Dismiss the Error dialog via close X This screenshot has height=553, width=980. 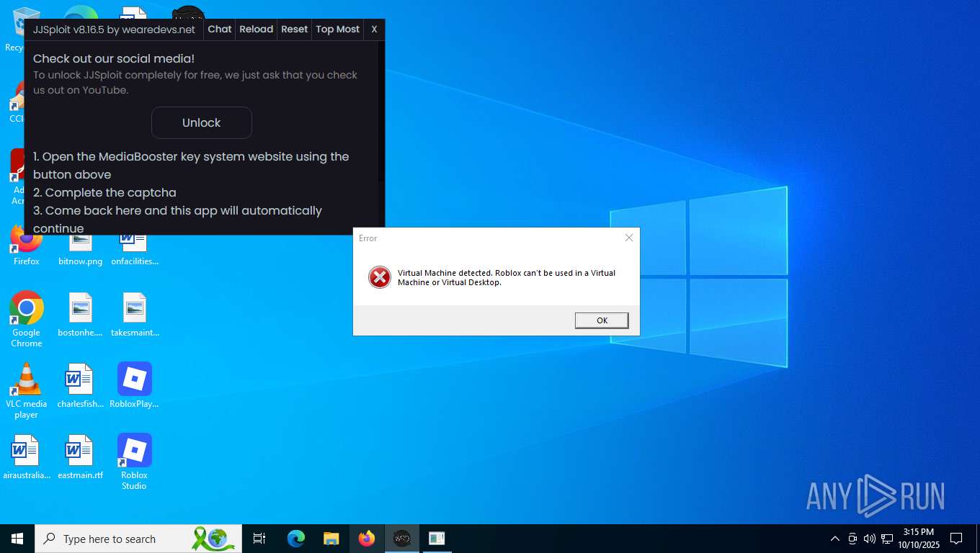coord(629,238)
